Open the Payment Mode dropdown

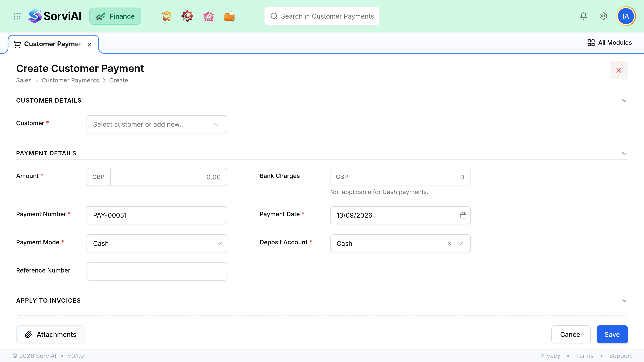[157, 243]
